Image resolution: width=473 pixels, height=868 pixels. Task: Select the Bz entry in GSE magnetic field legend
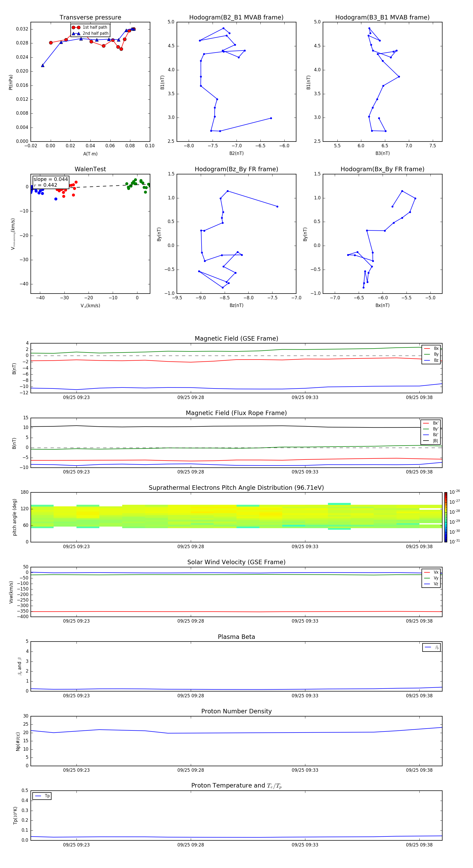pos(431,361)
